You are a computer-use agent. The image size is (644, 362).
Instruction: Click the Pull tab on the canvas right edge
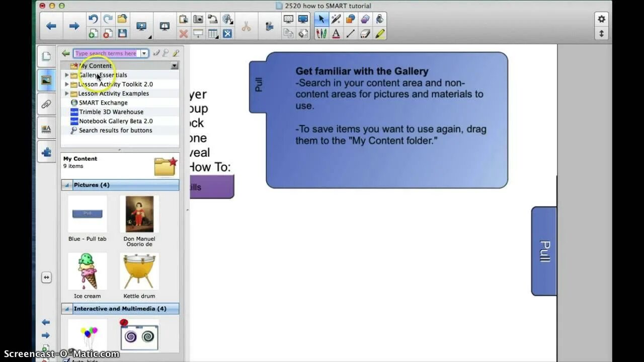544,251
